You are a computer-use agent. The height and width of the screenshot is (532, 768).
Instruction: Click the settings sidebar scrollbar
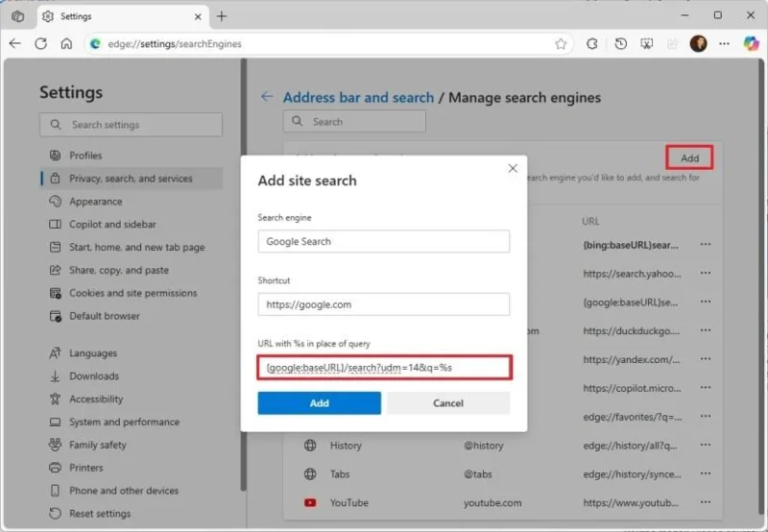[244, 275]
